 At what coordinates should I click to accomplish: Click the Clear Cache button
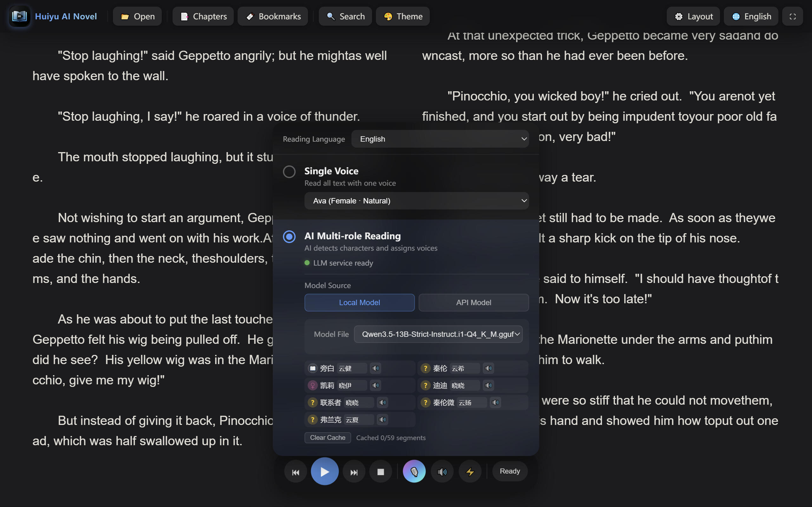point(327,438)
